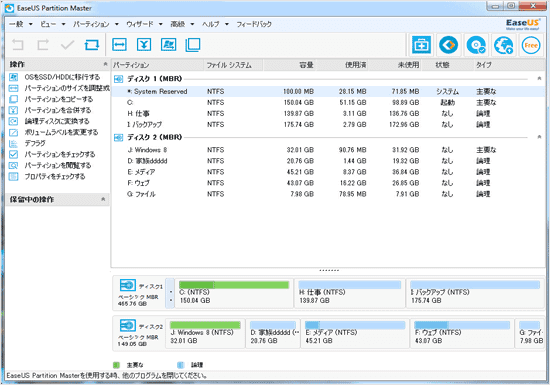Click the ディスク2 drive icon in disk map
This screenshot has width=550, height=385.
(x=127, y=325)
